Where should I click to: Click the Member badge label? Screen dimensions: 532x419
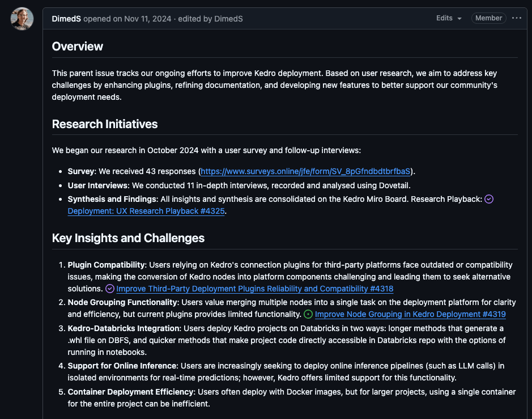(x=488, y=18)
